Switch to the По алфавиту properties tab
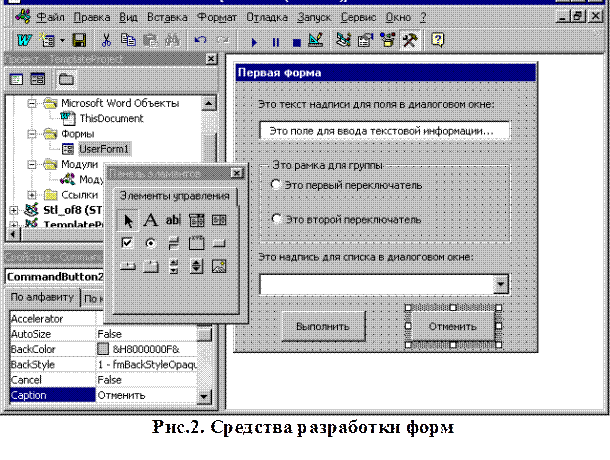610x460 pixels. pos(42,297)
